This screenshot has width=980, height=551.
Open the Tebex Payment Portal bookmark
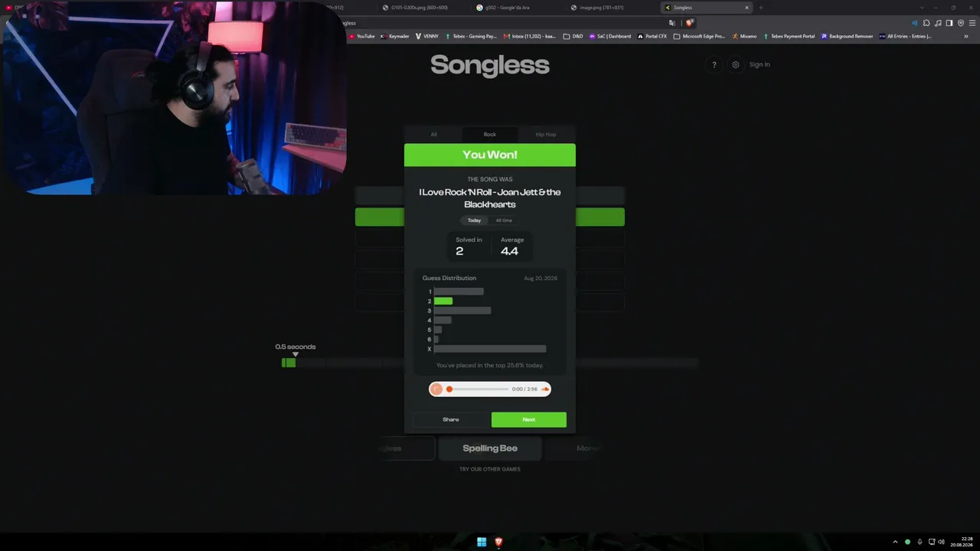click(x=789, y=36)
